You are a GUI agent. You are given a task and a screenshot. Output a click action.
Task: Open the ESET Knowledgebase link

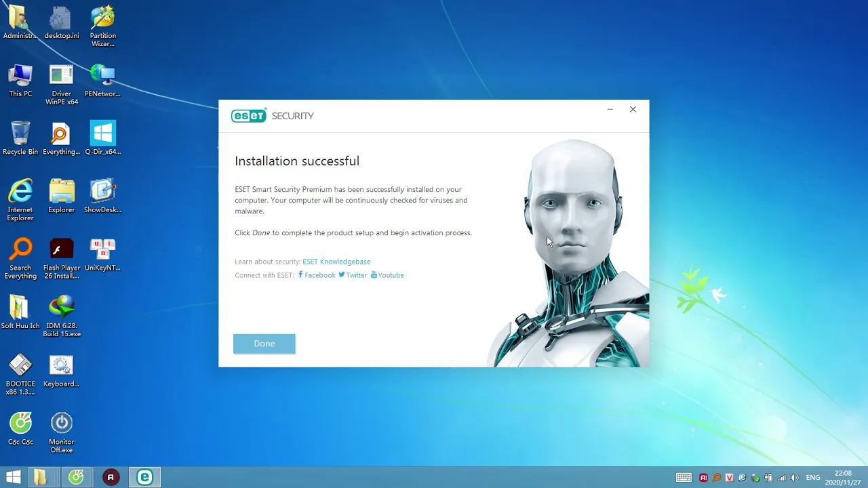[336, 262]
